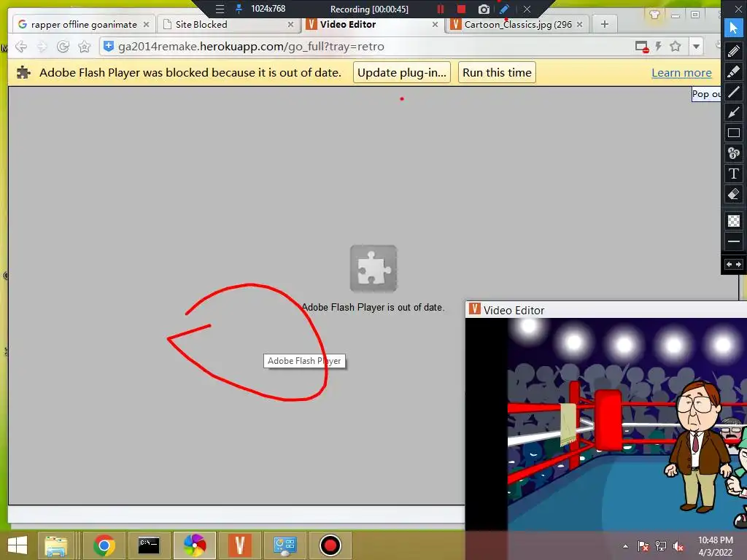Viewport: 747px width, 560px height.
Task: Toggle the draw pen in recorder bar
Action: tap(505, 9)
